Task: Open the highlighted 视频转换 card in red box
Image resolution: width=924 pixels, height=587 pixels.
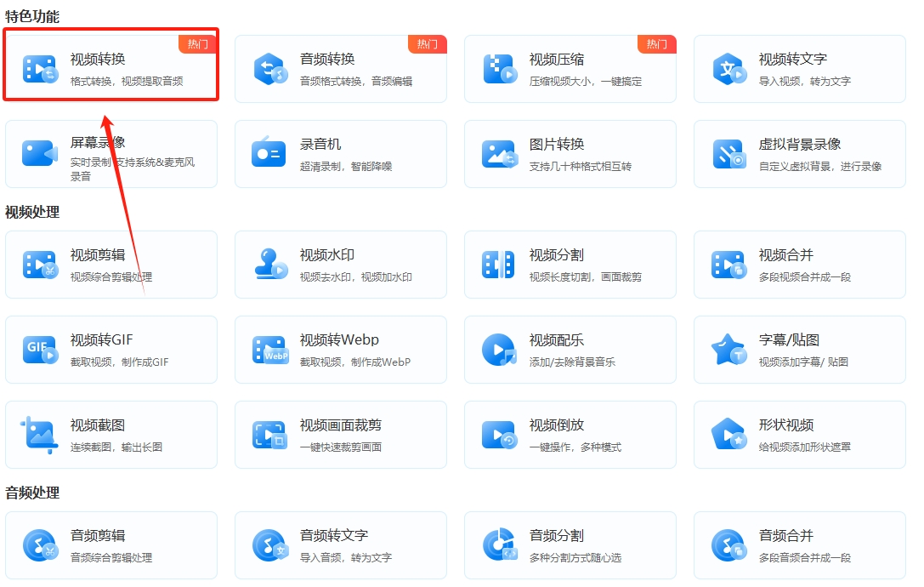Action: click(111, 65)
